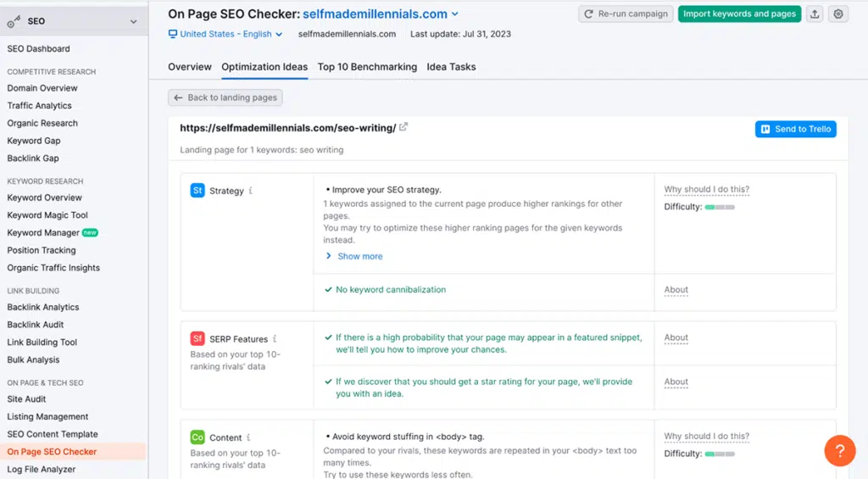The image size is (868, 479).
Task: Click the Strategy difficulty indicator bar
Action: click(720, 207)
